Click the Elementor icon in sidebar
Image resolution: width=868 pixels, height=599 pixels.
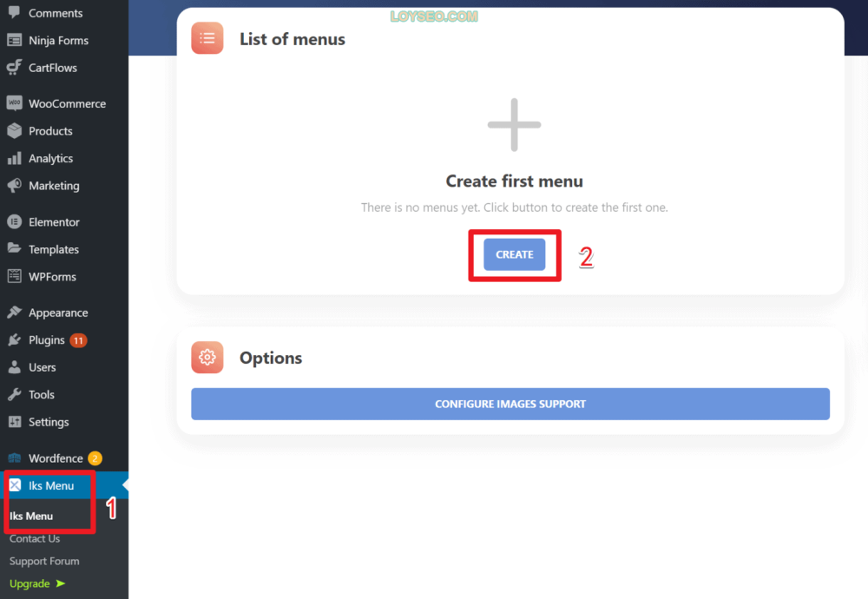pyautogui.click(x=15, y=221)
